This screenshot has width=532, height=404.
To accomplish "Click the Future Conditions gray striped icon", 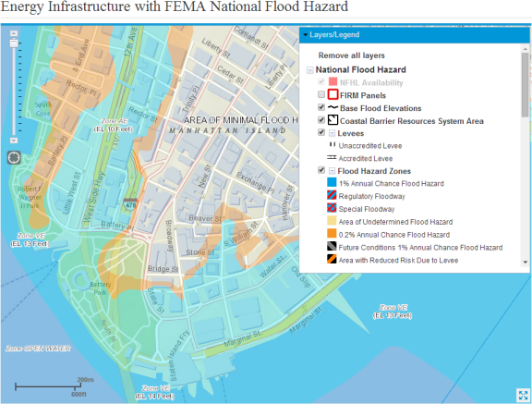I will (x=332, y=247).
